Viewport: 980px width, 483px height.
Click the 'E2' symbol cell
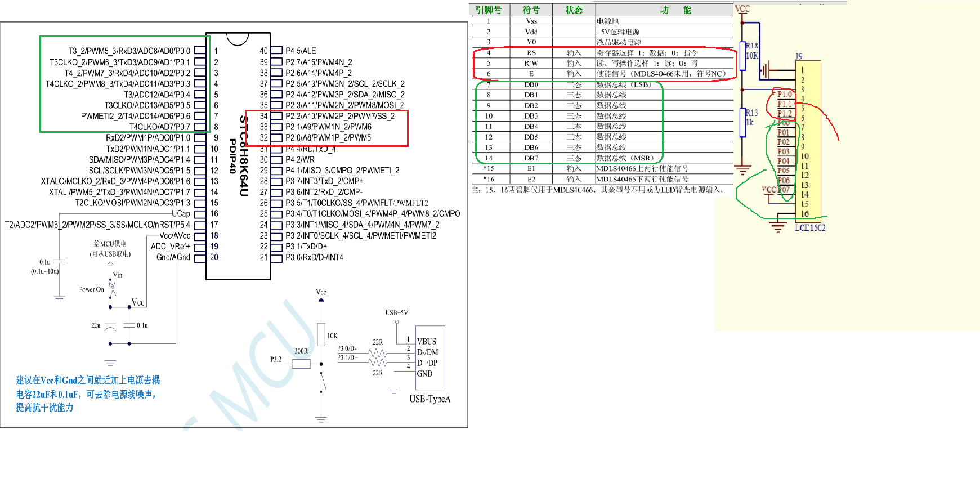pos(531,179)
